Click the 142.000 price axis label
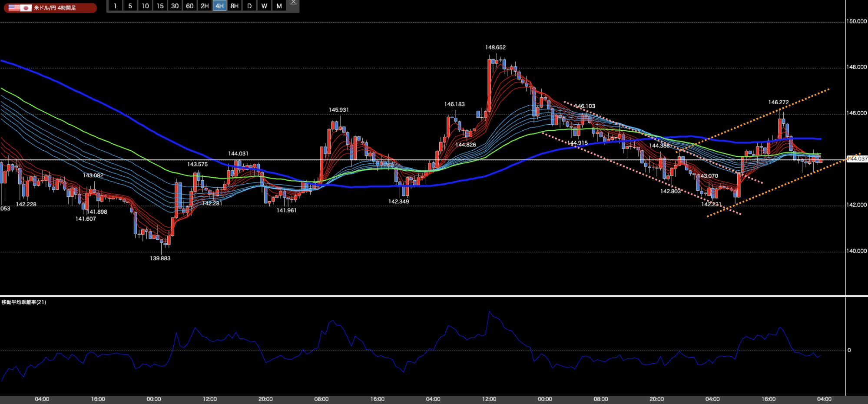Screen dimensions: 868x404 [856, 205]
